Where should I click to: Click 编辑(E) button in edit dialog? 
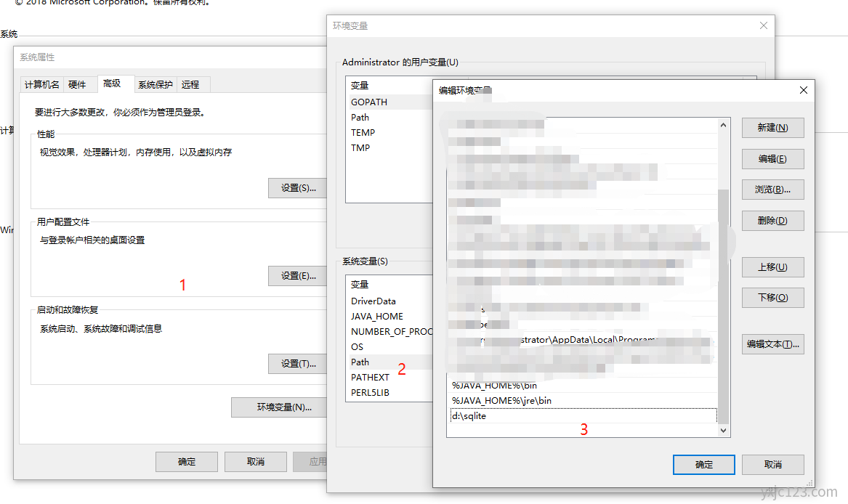pyautogui.click(x=772, y=159)
